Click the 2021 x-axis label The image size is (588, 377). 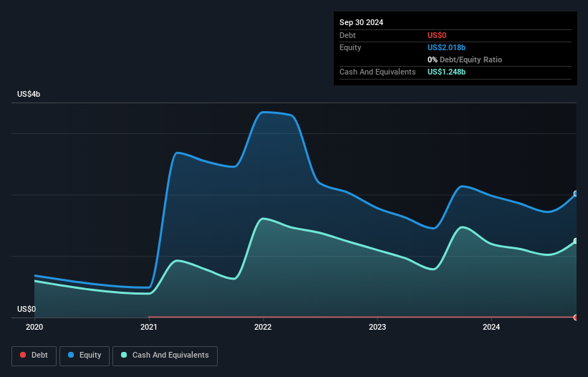(x=149, y=327)
